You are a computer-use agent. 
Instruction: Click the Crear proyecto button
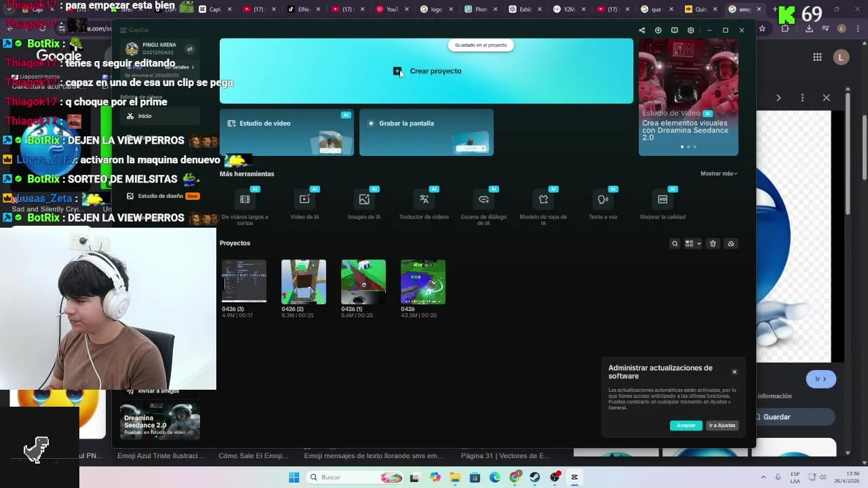pos(427,71)
